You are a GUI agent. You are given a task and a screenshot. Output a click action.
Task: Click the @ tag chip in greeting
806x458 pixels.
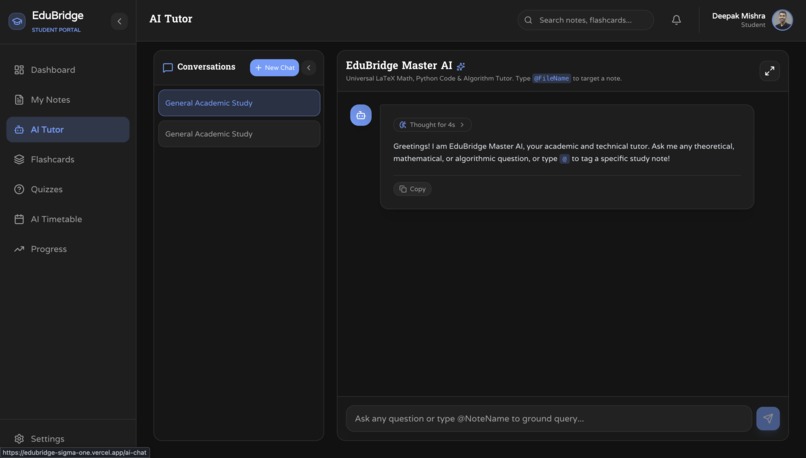(564, 159)
